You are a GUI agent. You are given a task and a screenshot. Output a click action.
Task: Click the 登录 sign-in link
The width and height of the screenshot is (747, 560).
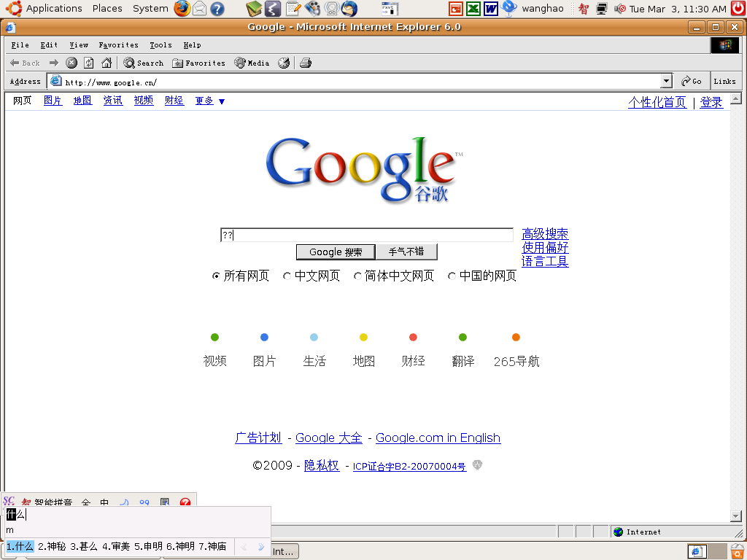click(x=711, y=102)
